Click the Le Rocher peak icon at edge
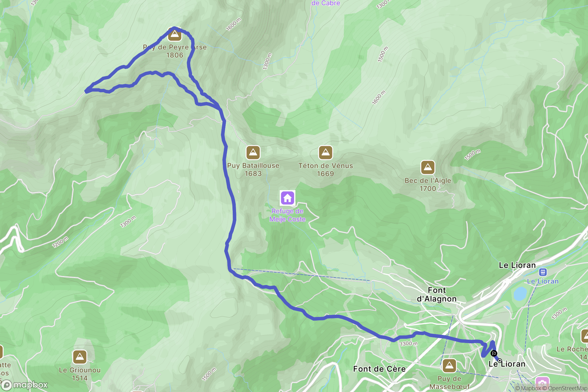The image size is (588, 392). click(585, 336)
